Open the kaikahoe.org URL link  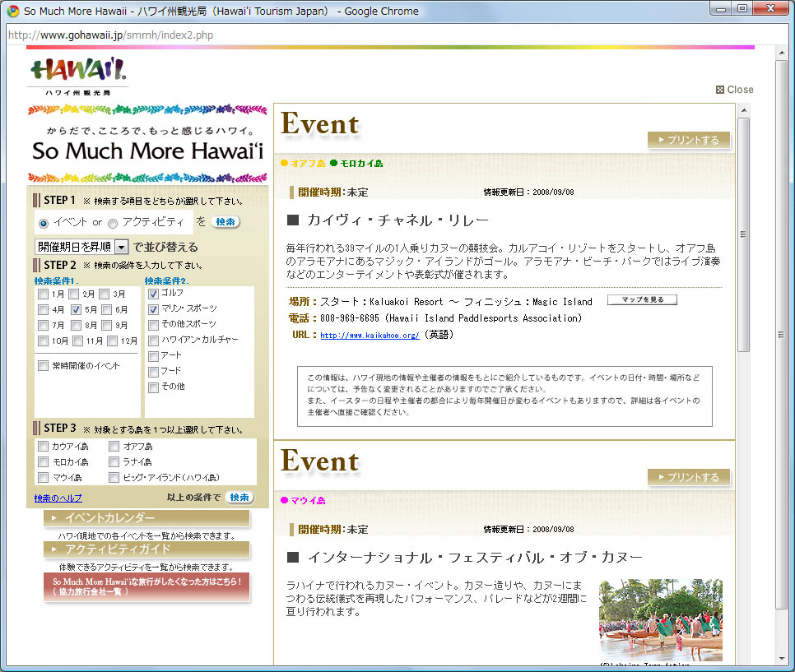[370, 336]
